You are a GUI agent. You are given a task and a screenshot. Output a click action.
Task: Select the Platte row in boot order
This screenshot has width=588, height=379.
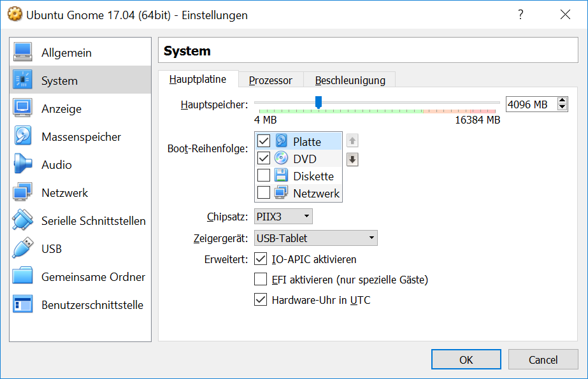[x=299, y=141]
